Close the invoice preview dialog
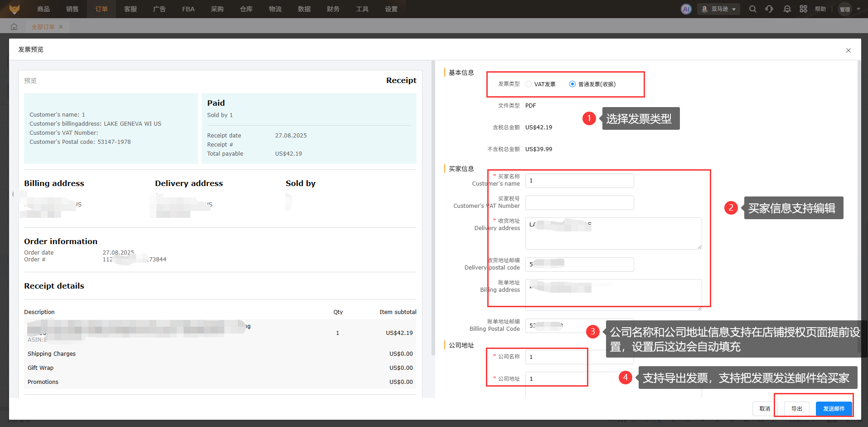 click(848, 50)
